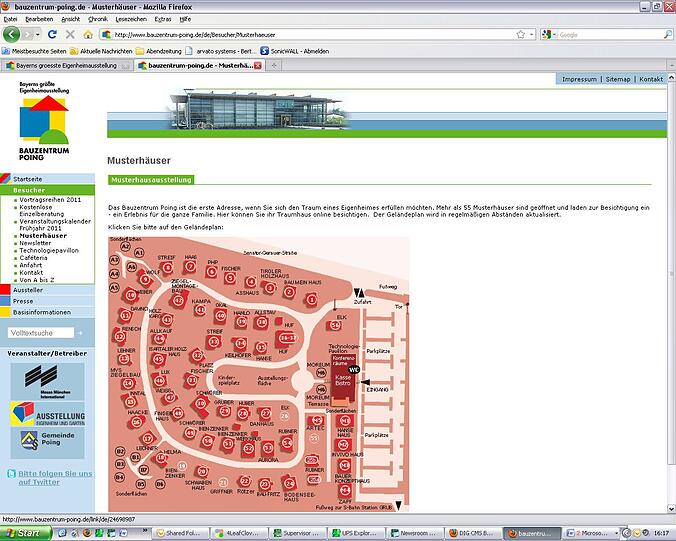Click house marker 1 near Zufahrt
The image size is (676, 541).
(x=312, y=299)
